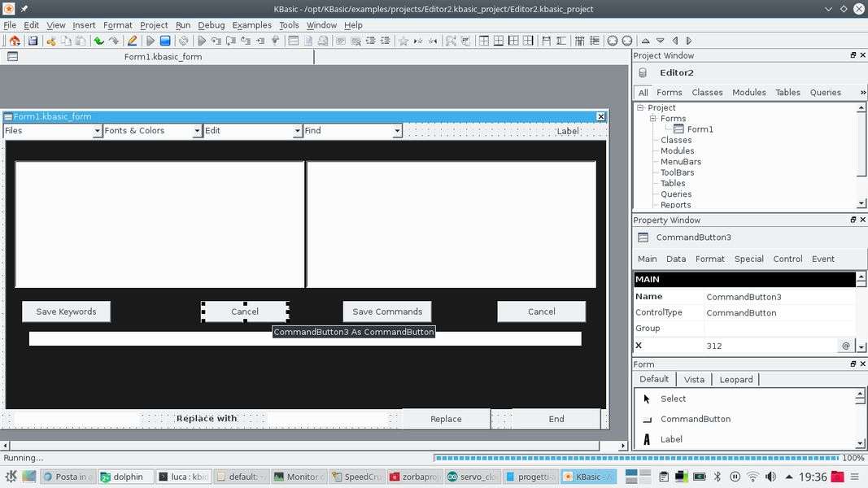Click the X property value field

click(x=770, y=346)
